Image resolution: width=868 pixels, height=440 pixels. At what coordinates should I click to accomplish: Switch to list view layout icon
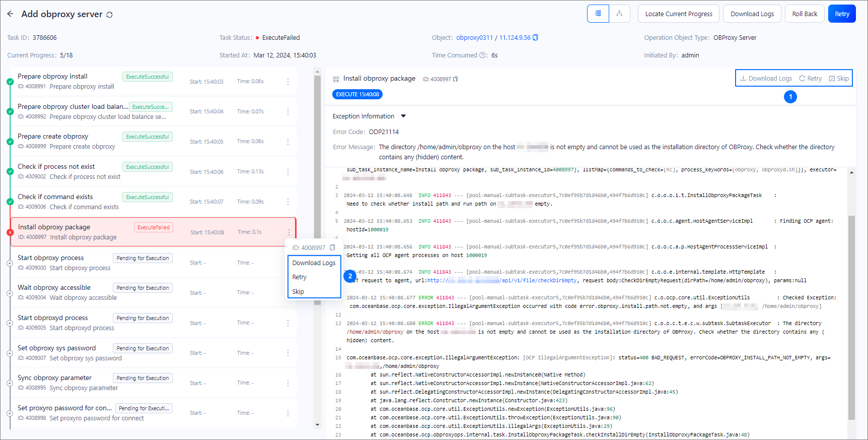(598, 14)
